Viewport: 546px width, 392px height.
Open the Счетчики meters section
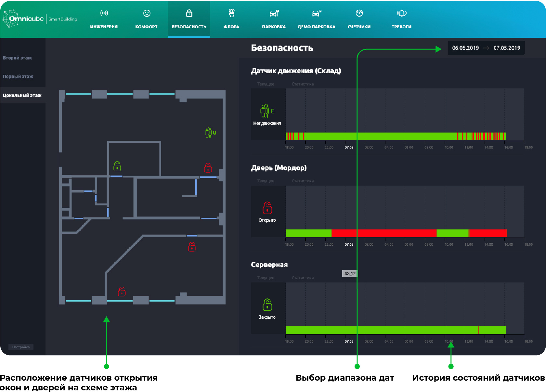[359, 19]
